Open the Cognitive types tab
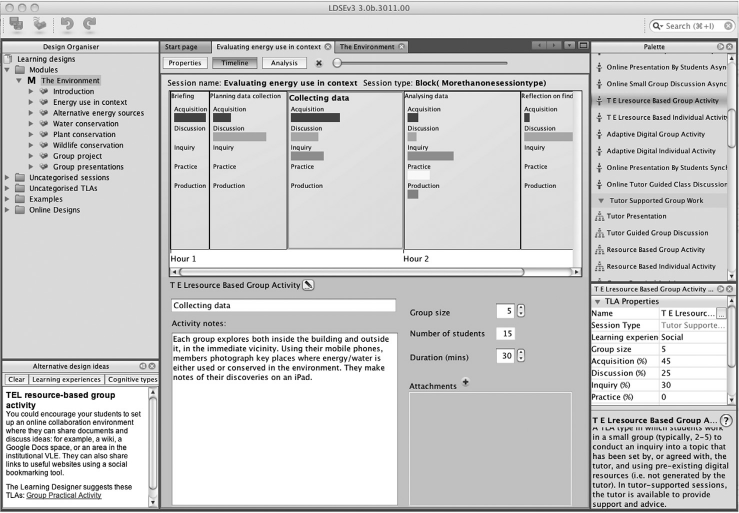This screenshot has height=513, width=739. tap(132, 380)
